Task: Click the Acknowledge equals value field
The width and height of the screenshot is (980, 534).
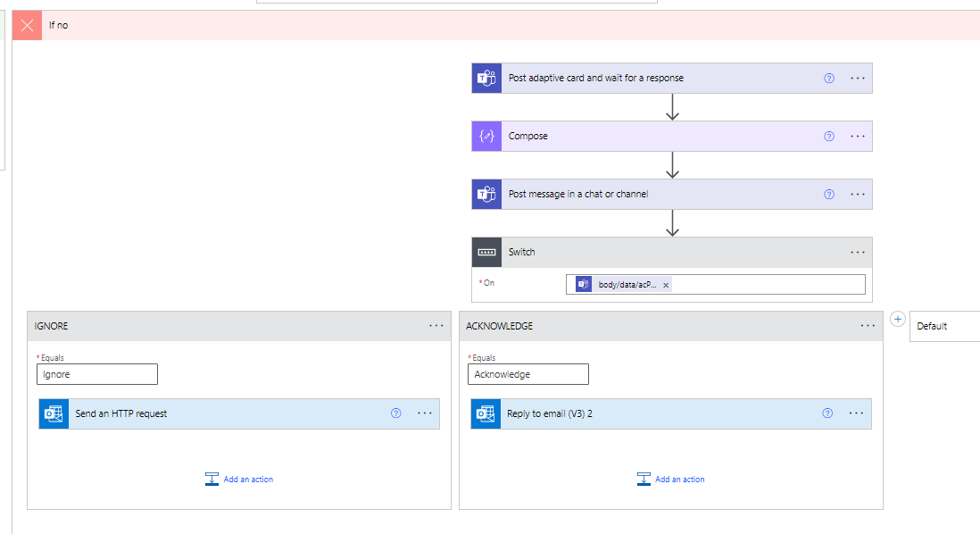Action: (x=527, y=374)
